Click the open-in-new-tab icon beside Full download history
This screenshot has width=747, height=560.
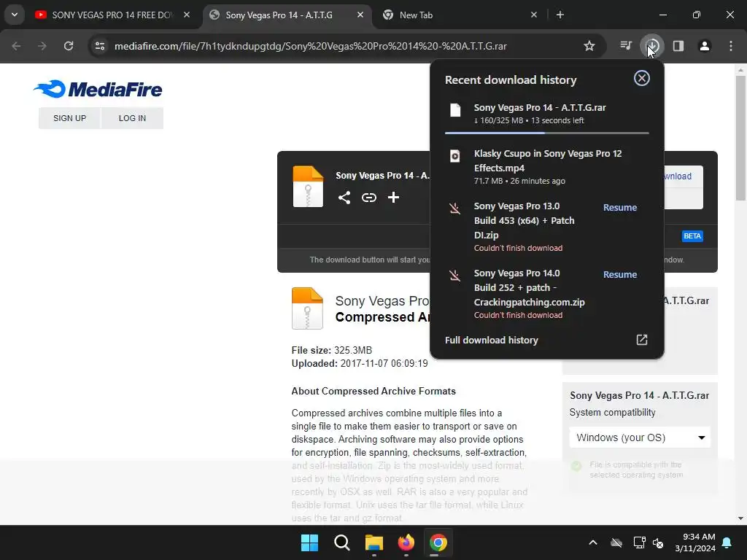coord(642,340)
